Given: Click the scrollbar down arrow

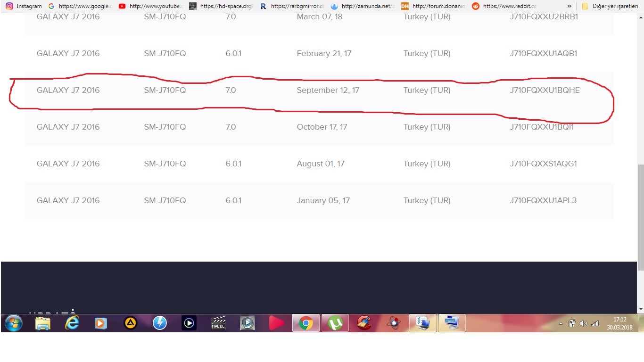Looking at the screenshot, I should (640, 310).
